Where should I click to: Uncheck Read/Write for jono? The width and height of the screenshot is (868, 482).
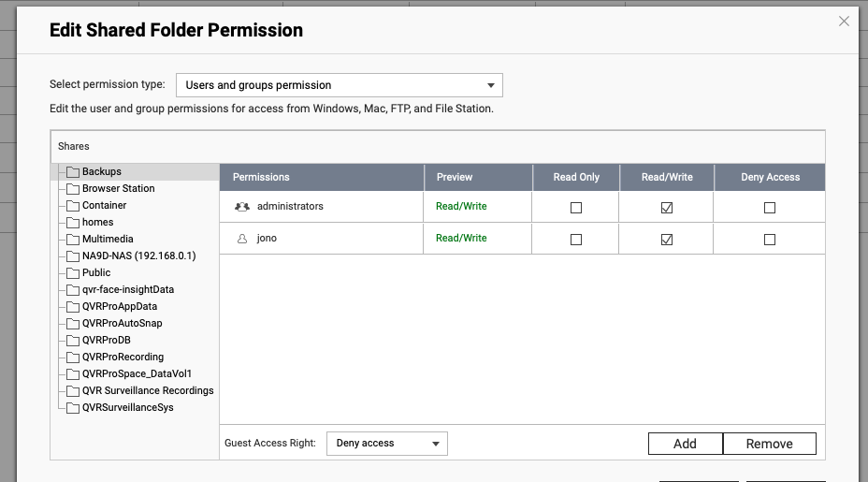[x=667, y=240]
